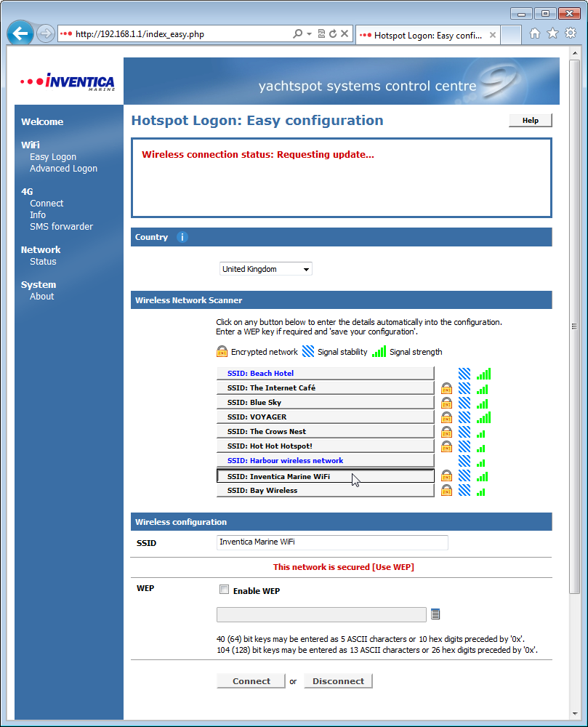The height and width of the screenshot is (727, 588).
Task: Select SSID: VOYAGER network button
Action: coord(326,417)
